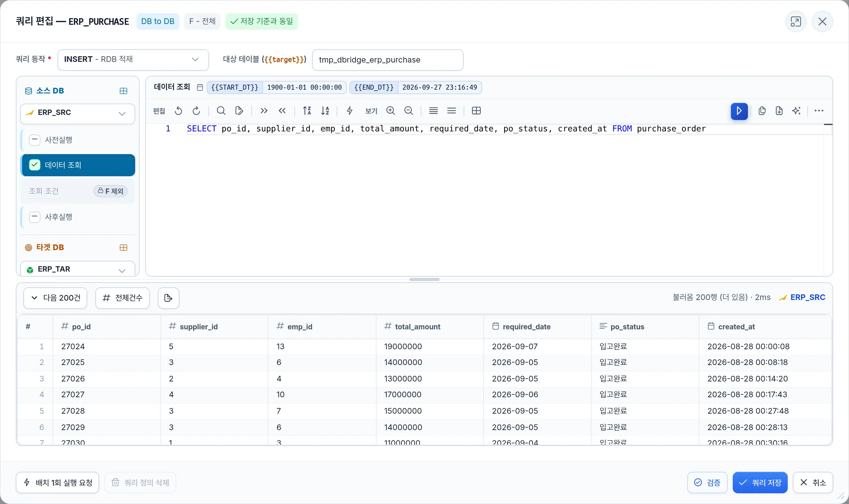
Task: Click the DB to DB badge
Action: tap(158, 21)
